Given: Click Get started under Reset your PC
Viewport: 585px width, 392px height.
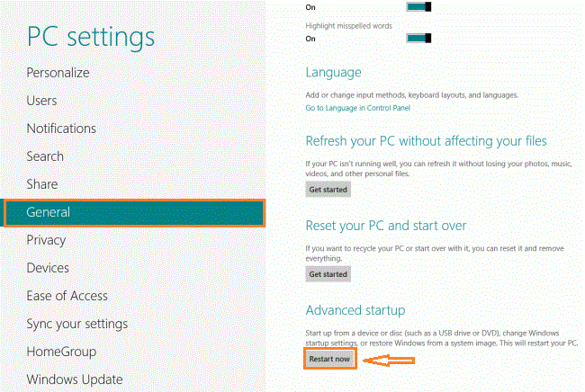Looking at the screenshot, I should 328,274.
